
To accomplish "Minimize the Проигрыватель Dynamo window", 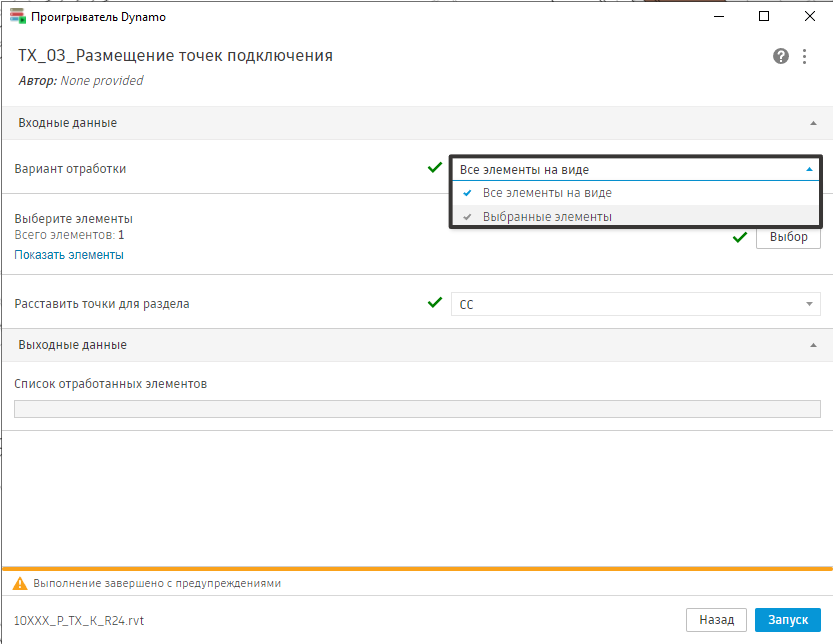I will coord(718,16).
